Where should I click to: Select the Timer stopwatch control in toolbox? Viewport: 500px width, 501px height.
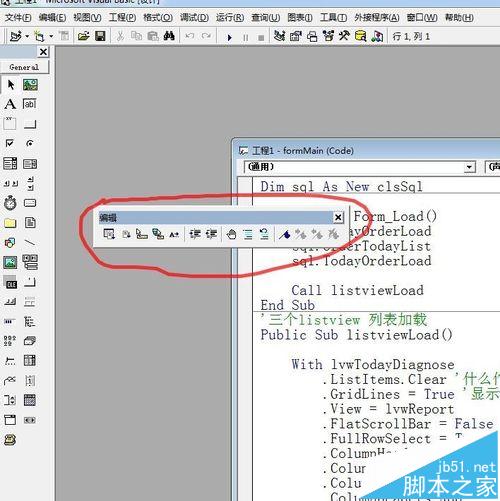coord(10,203)
